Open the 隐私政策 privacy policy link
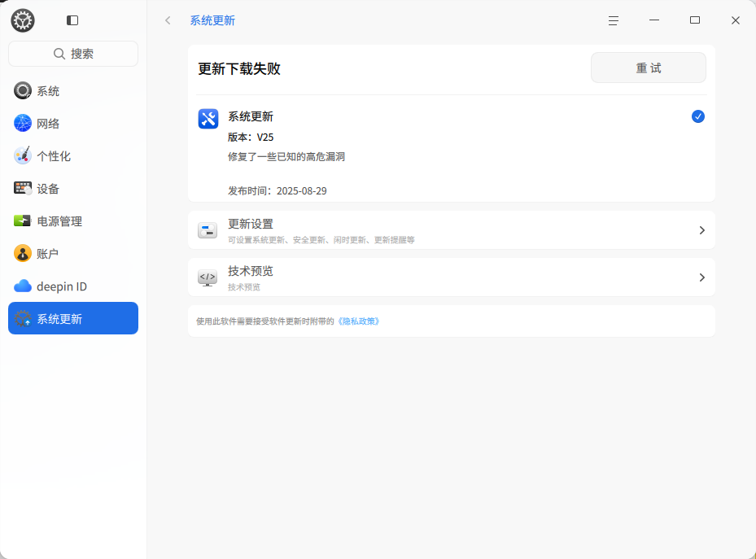The height and width of the screenshot is (559, 756). pos(358,321)
